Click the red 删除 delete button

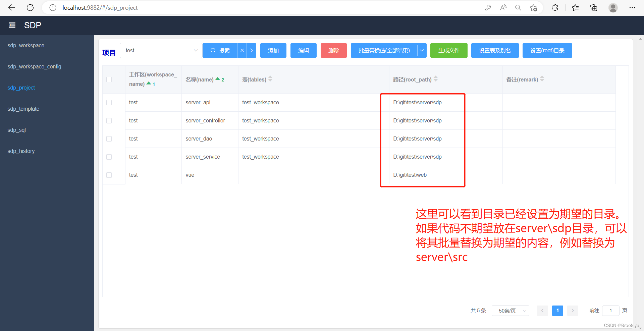[334, 50]
